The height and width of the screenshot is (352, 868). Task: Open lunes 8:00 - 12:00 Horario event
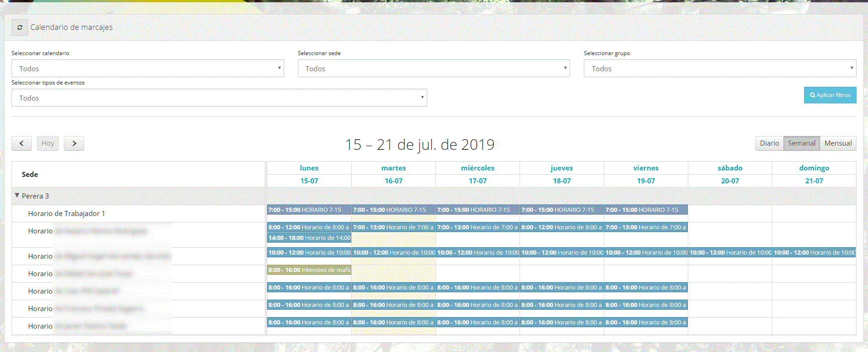click(x=309, y=227)
